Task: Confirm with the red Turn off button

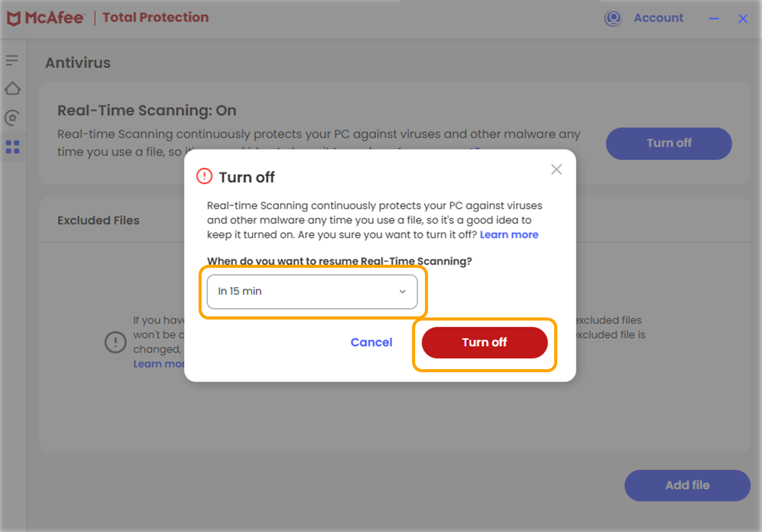Action: coord(484,342)
